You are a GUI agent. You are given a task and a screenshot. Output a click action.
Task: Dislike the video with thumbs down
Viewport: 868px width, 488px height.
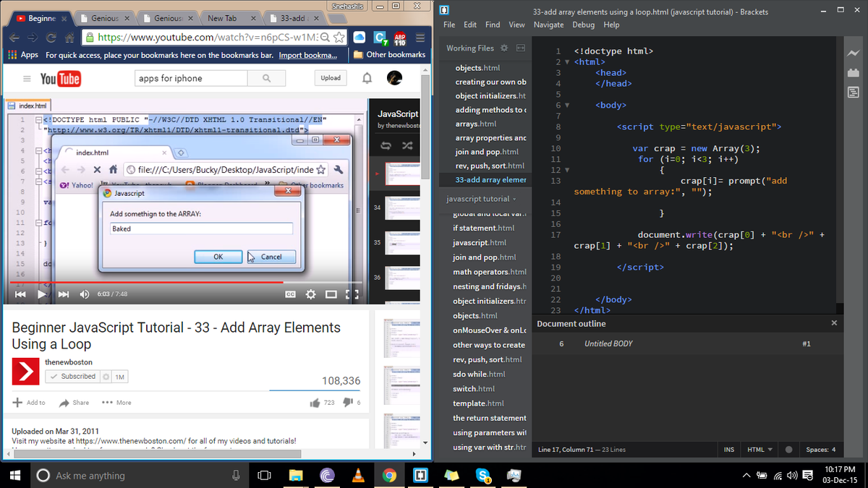[346, 403]
